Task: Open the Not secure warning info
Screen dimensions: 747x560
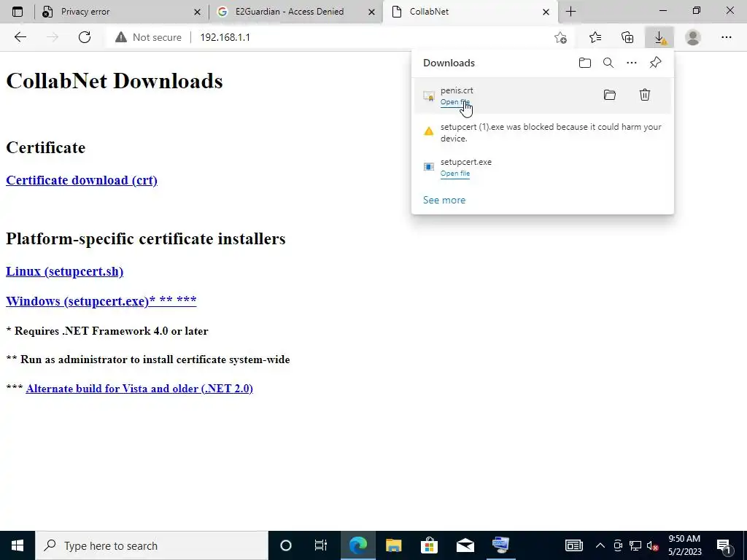Action: [148, 37]
